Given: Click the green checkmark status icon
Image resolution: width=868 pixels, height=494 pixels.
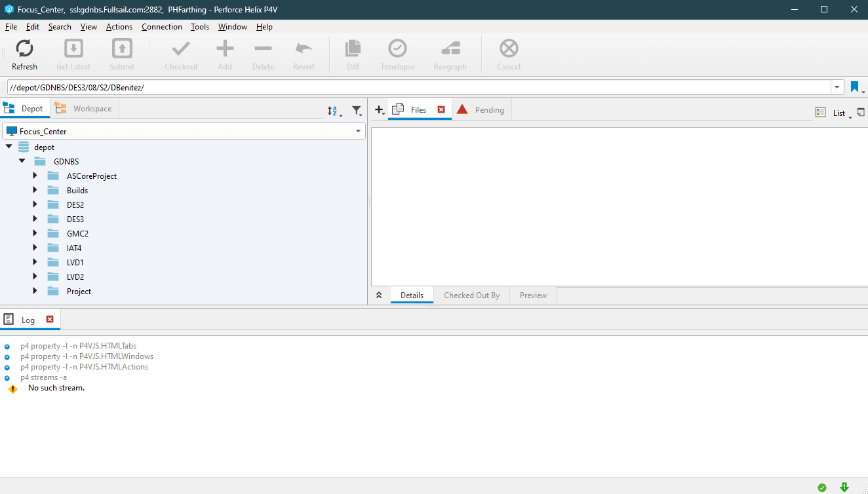Looking at the screenshot, I should (x=822, y=487).
